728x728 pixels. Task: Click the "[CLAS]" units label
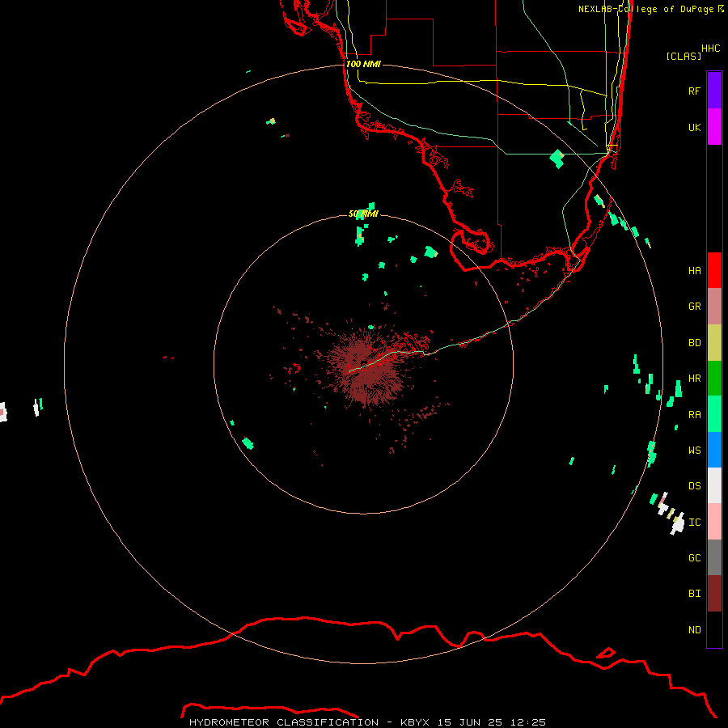pos(684,56)
